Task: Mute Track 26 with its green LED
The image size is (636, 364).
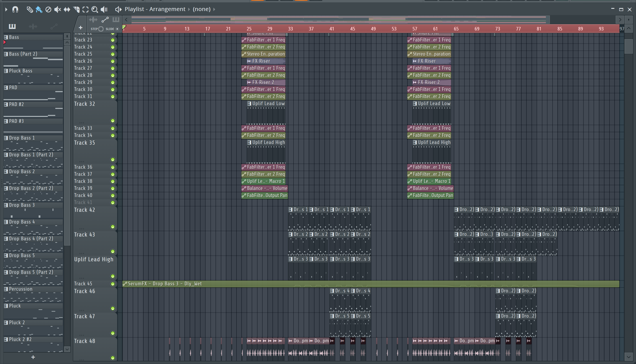Action: click(113, 61)
